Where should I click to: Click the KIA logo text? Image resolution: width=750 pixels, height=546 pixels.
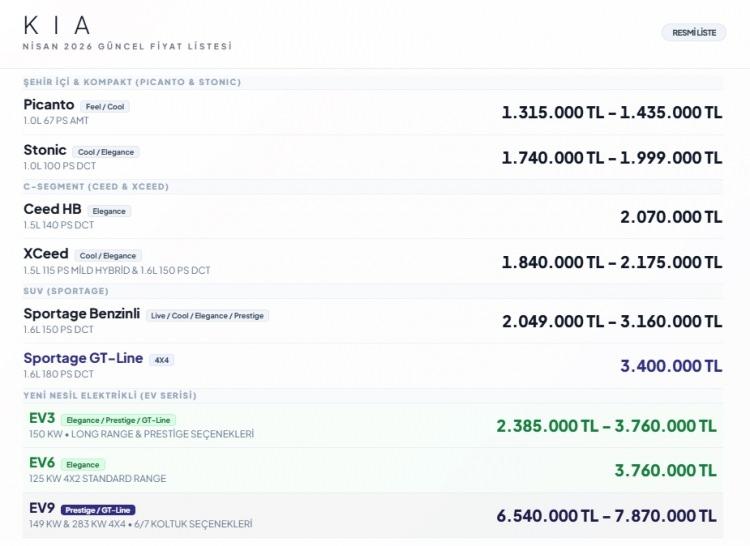click(x=57, y=25)
